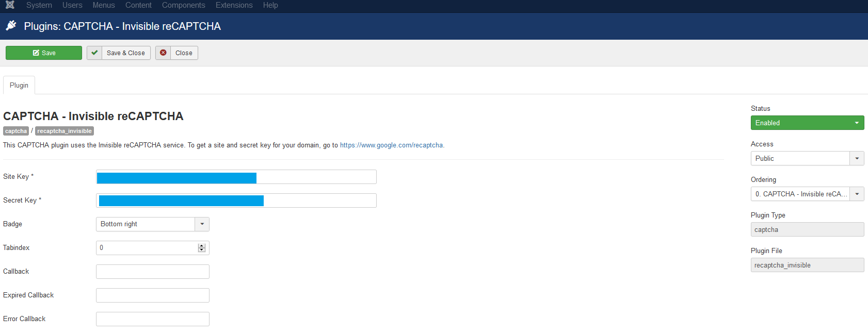Screen dimensions: 868x334
Task: Click the green checkmark icon on Save & Close
Action: click(94, 53)
